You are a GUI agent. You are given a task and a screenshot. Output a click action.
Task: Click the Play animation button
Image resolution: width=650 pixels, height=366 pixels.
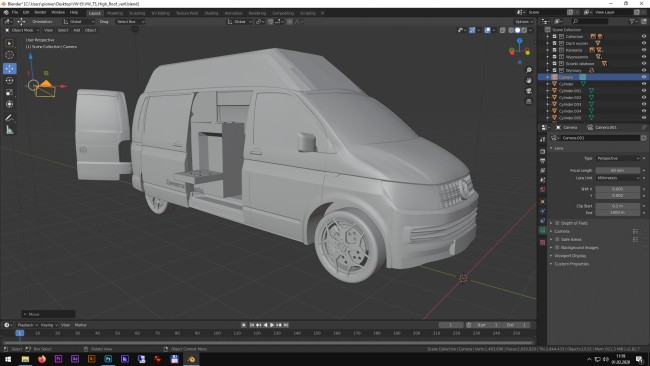click(x=272, y=325)
